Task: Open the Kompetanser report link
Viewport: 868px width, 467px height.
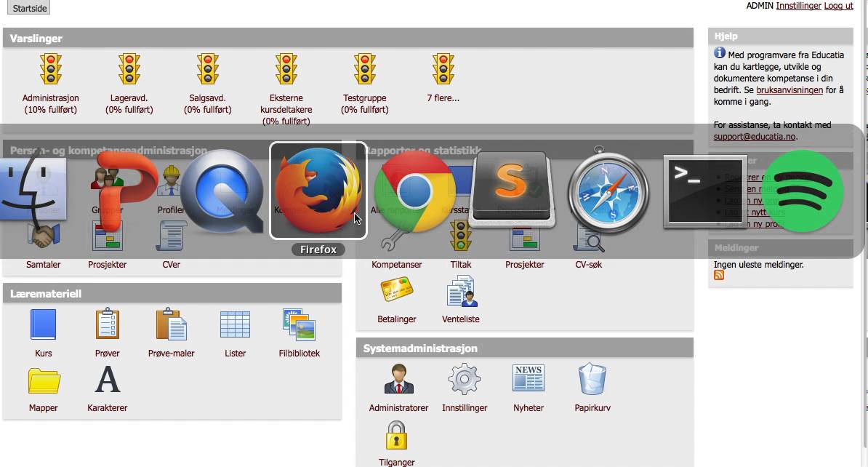Action: tap(396, 264)
